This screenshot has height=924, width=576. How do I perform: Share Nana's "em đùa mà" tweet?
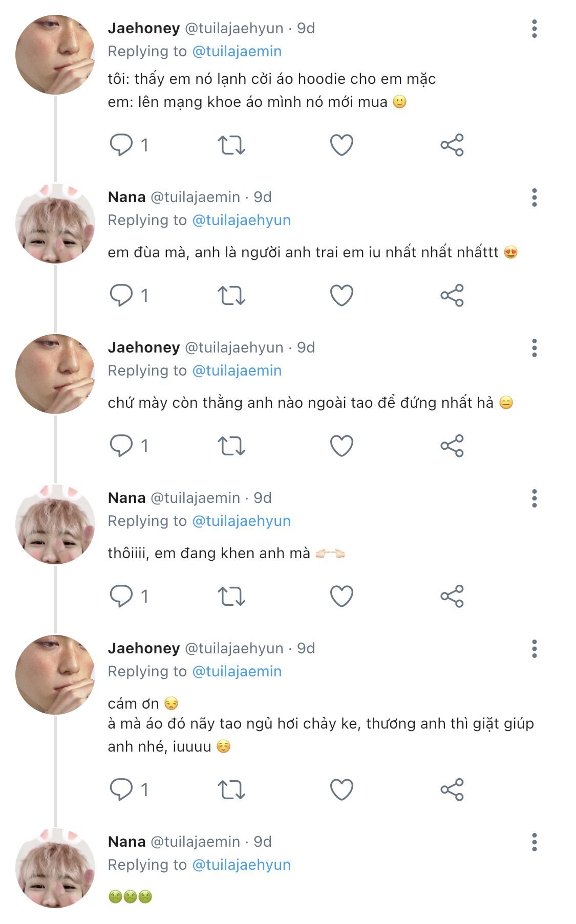pos(452,295)
